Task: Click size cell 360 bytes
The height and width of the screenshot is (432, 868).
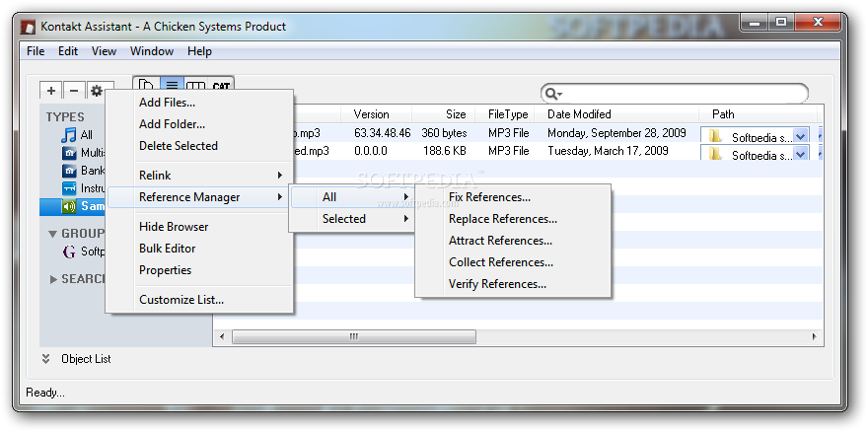Action: [x=444, y=133]
